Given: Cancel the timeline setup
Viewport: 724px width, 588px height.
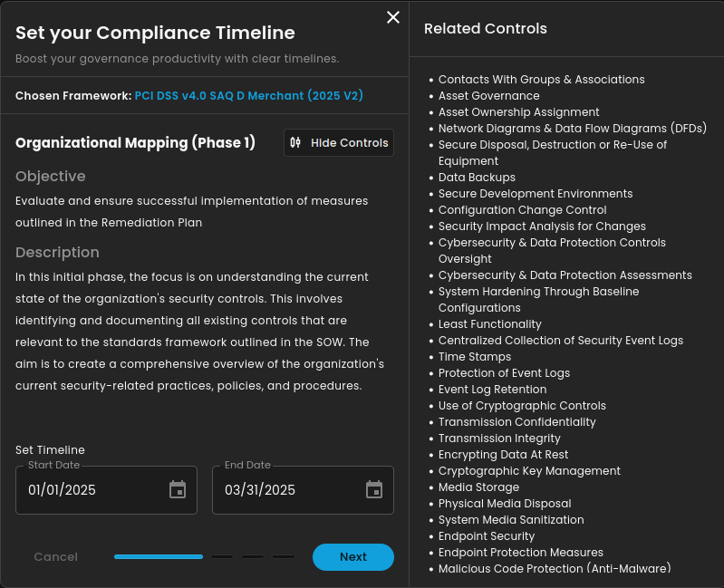Looking at the screenshot, I should tap(55, 557).
